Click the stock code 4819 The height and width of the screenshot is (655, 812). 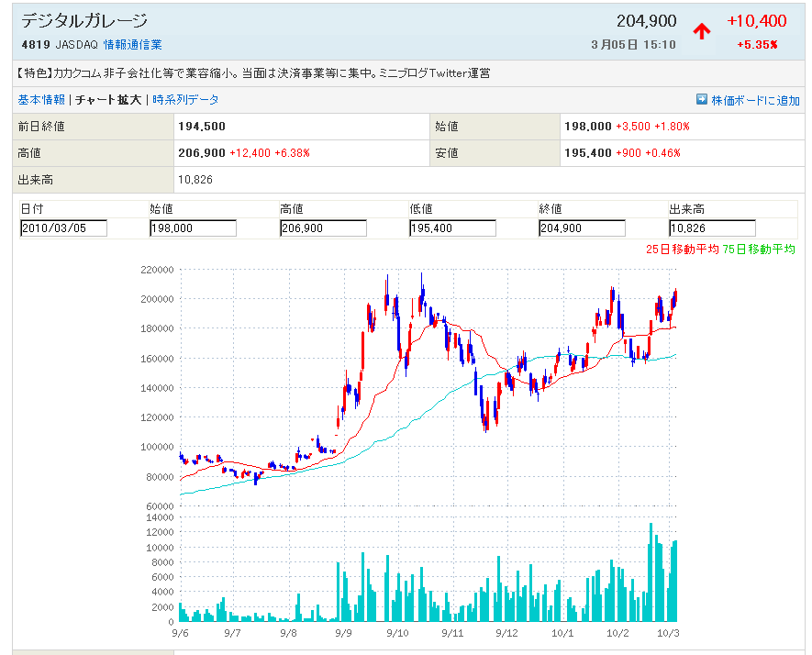tap(35, 44)
